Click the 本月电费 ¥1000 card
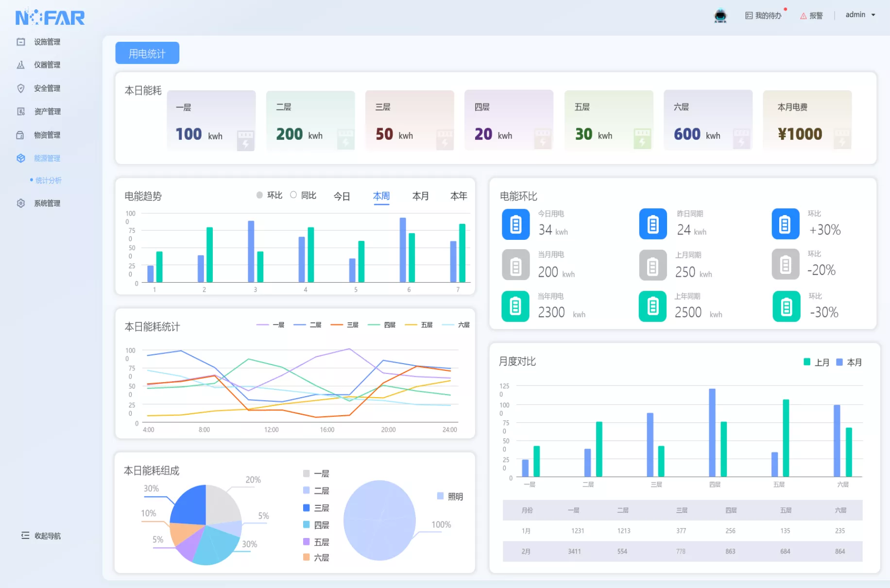 pos(807,120)
